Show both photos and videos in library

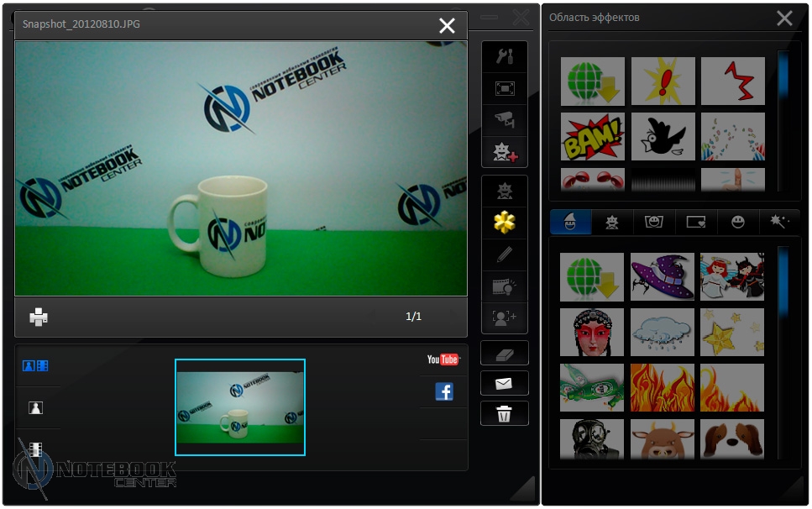coord(35,366)
